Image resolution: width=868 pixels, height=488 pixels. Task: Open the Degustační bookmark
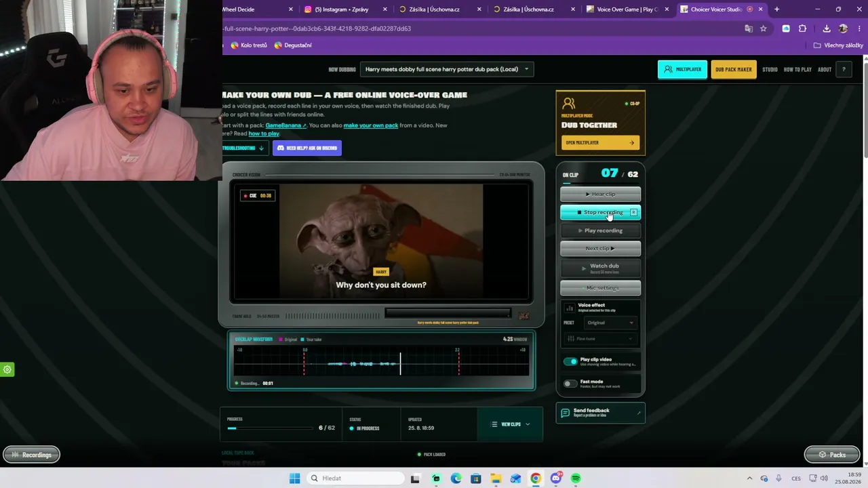coord(293,45)
